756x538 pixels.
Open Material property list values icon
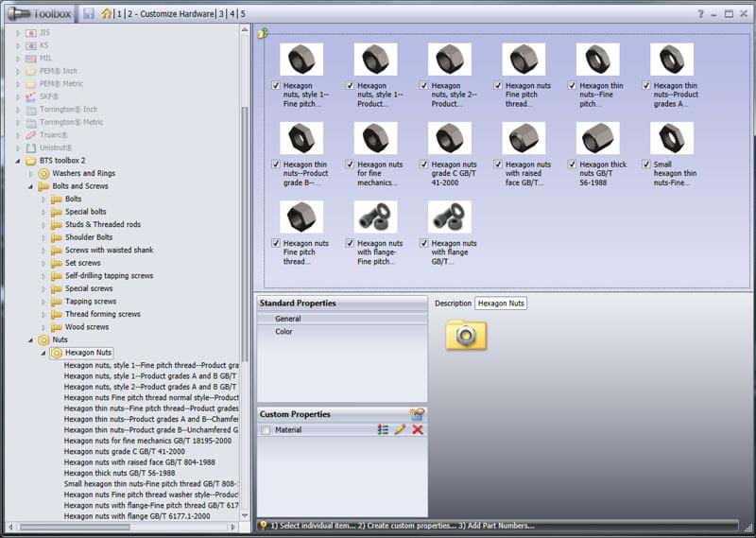coord(383,430)
